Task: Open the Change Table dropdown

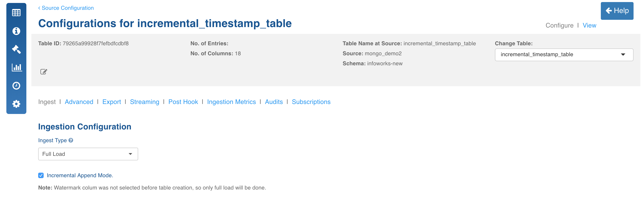Action: [564, 55]
